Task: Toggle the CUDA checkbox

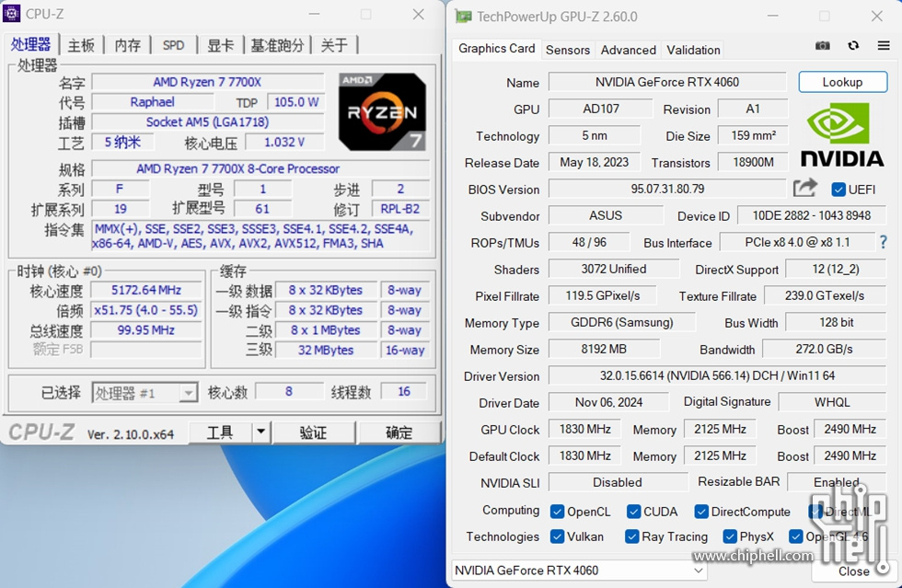Action: pos(633,512)
